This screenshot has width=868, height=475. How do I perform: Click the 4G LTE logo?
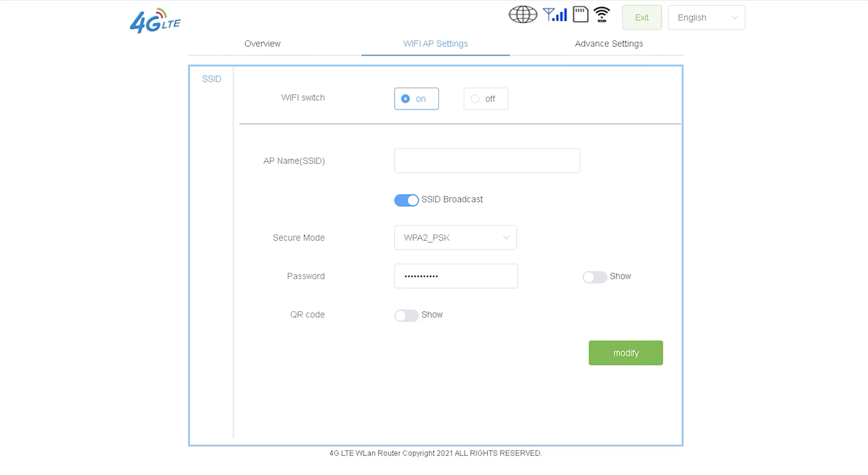pyautogui.click(x=155, y=21)
